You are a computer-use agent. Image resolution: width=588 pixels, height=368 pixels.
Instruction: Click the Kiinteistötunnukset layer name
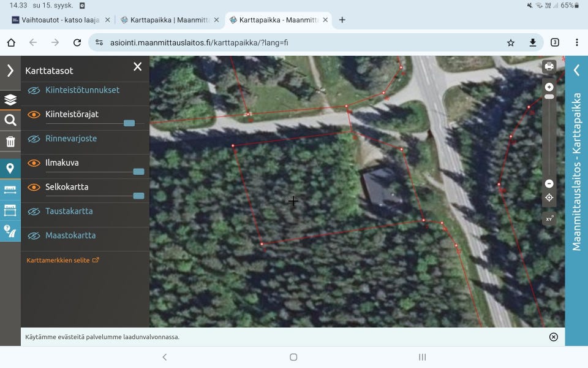coord(83,90)
